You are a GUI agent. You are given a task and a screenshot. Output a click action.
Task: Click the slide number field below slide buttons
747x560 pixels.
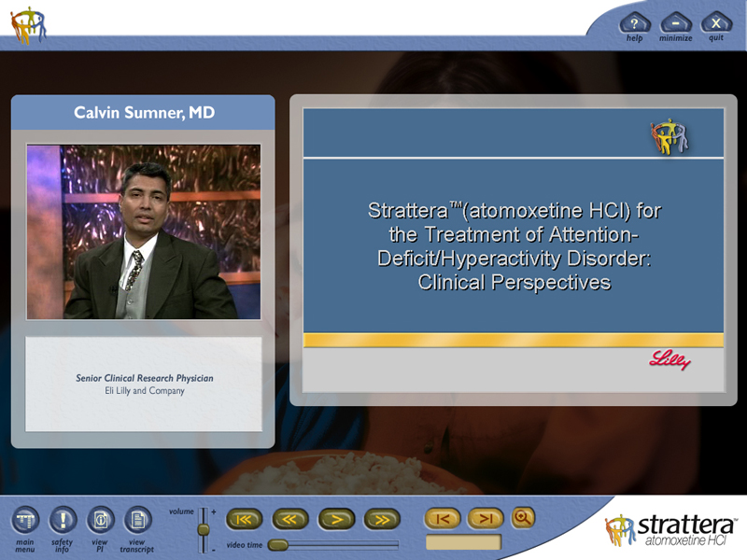(x=463, y=542)
